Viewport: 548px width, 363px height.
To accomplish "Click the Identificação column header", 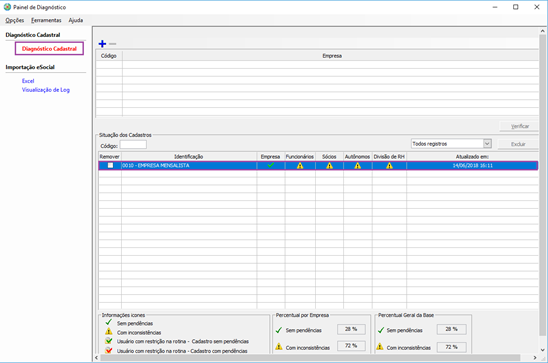I will click(189, 157).
